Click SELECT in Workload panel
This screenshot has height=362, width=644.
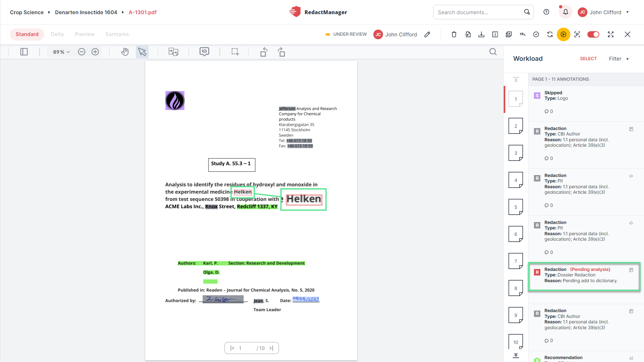(588, 59)
